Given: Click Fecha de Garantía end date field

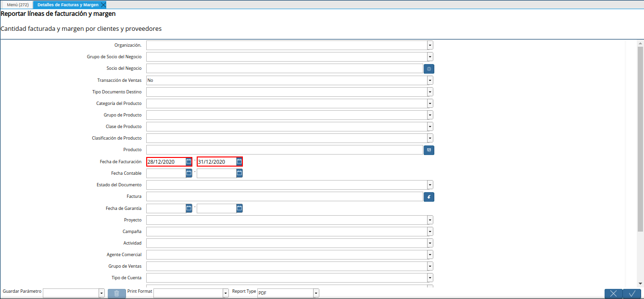Looking at the screenshot, I should [216, 208].
